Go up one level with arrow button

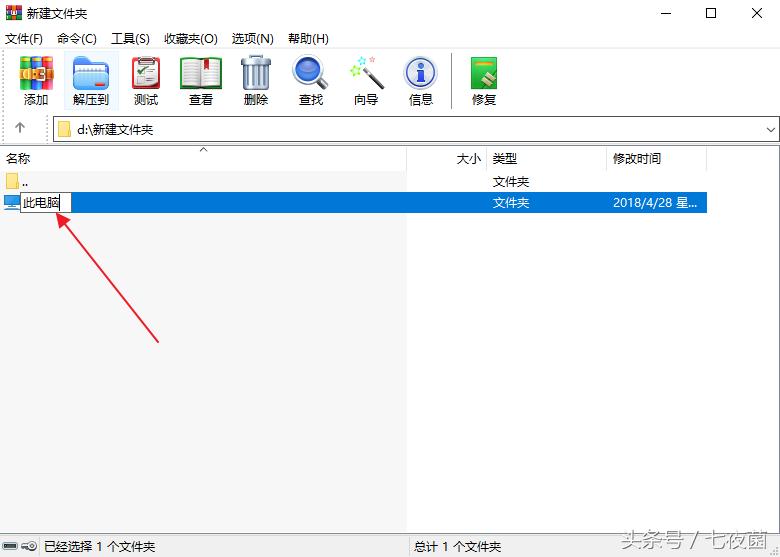coord(20,128)
